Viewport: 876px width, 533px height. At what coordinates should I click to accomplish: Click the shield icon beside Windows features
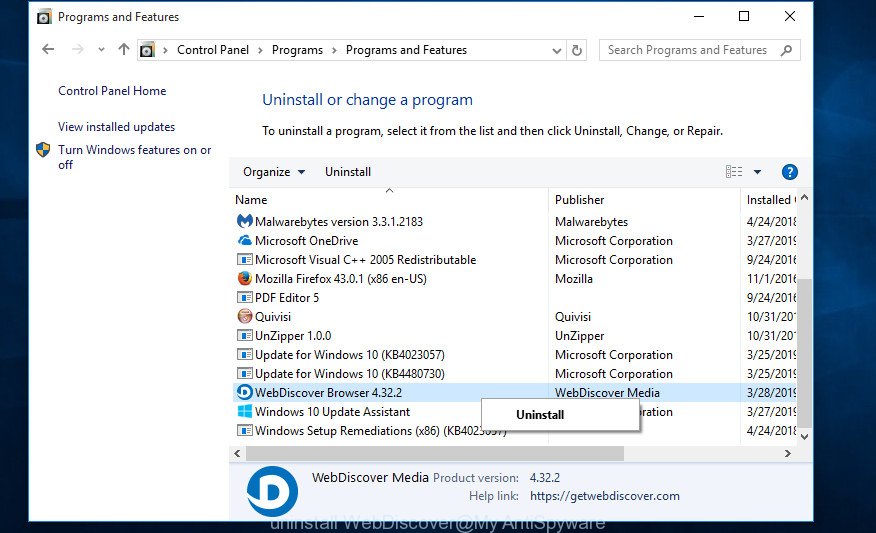[43, 150]
